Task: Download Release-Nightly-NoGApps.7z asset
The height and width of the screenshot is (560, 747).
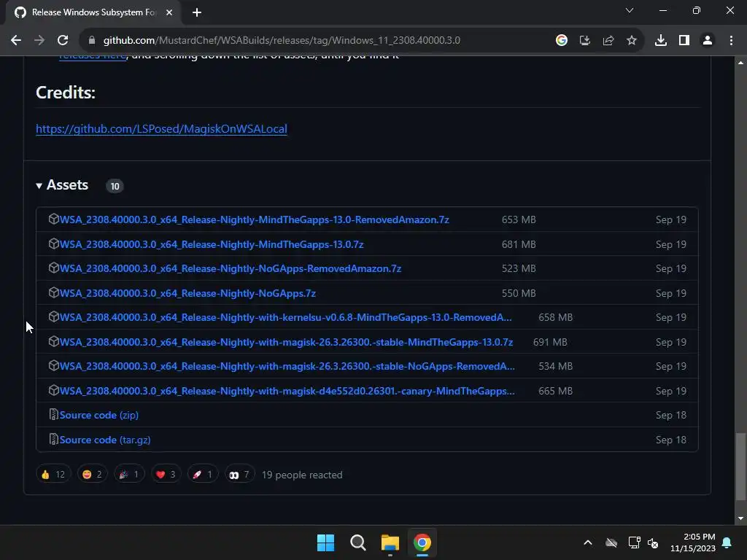Action: pos(187,293)
